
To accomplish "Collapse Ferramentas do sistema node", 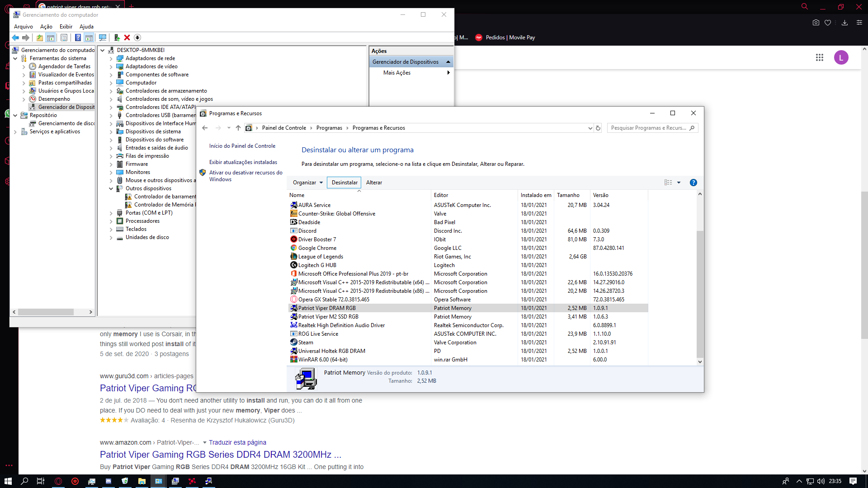I will [x=15, y=59].
